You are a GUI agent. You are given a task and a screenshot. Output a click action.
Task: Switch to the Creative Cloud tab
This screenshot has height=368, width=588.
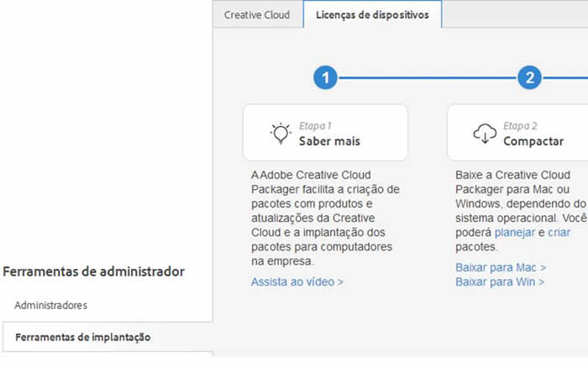tap(257, 15)
